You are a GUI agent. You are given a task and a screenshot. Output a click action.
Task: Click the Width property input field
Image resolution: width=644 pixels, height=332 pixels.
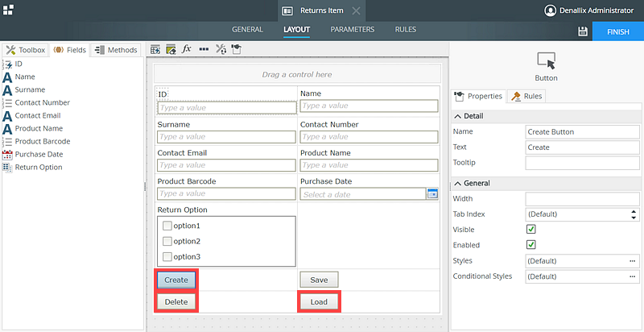pyautogui.click(x=581, y=198)
